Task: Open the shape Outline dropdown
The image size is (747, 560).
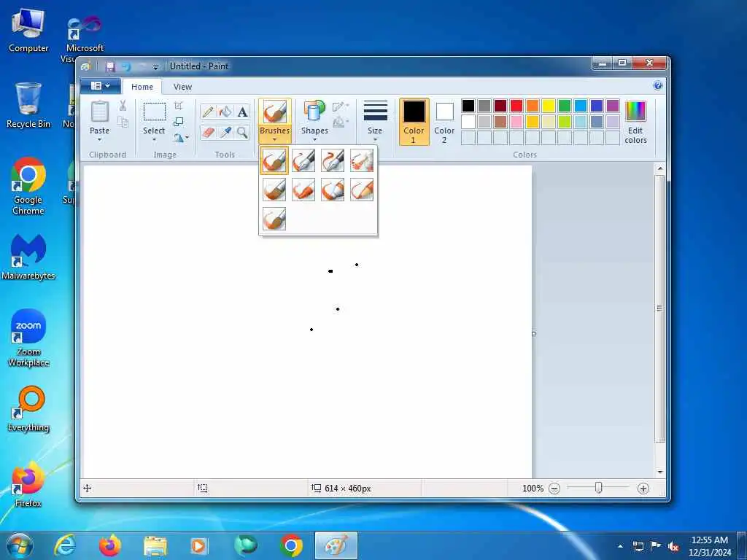Action: tap(341, 106)
